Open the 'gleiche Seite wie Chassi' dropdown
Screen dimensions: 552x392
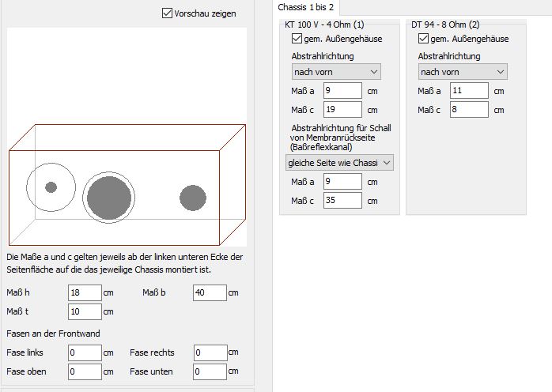339,163
